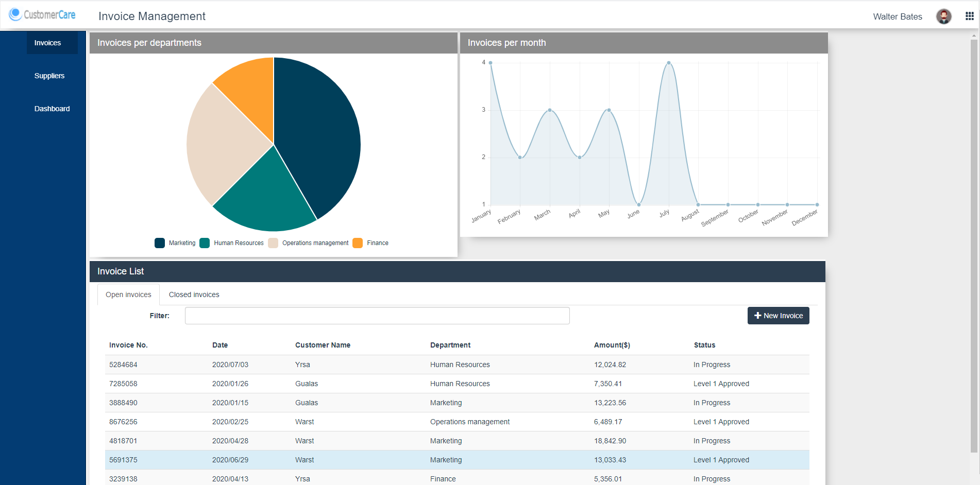
Task: Click the March data point on chart
Action: click(550, 110)
